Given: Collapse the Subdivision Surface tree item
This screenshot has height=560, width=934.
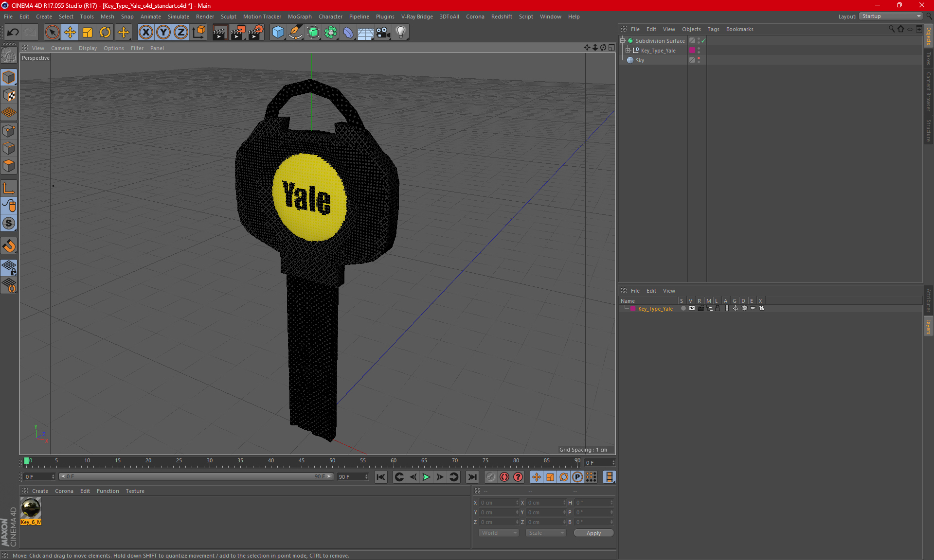Looking at the screenshot, I should [x=623, y=41].
